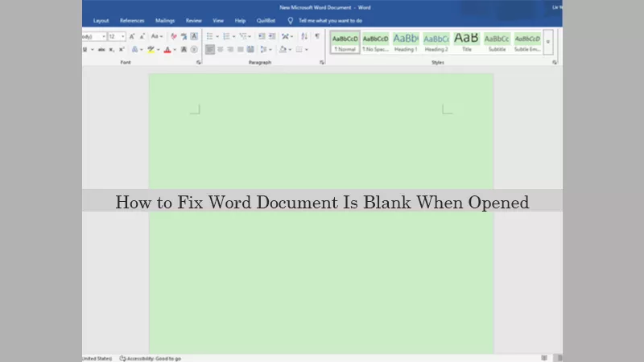
Task: Click the Line and Paragraph Spacing icon
Action: 264,50
